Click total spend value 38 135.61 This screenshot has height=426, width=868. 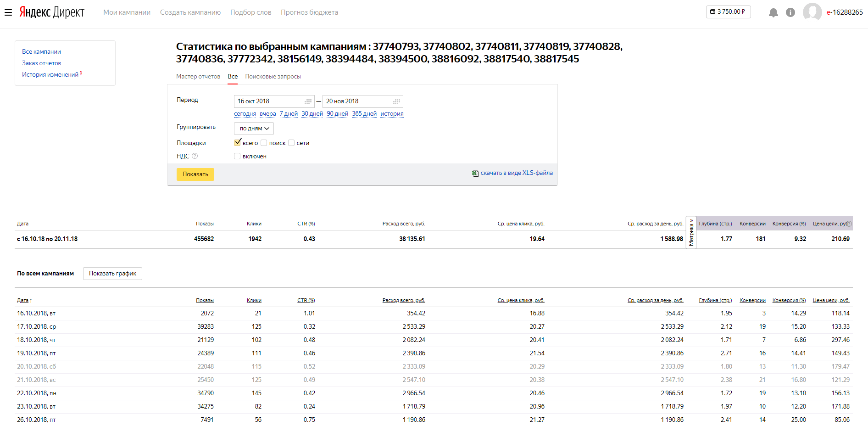click(x=412, y=239)
